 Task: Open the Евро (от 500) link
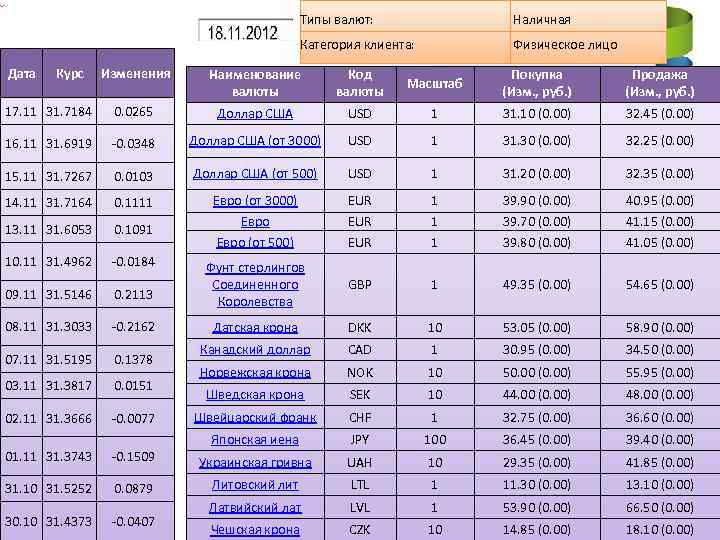tap(255, 242)
